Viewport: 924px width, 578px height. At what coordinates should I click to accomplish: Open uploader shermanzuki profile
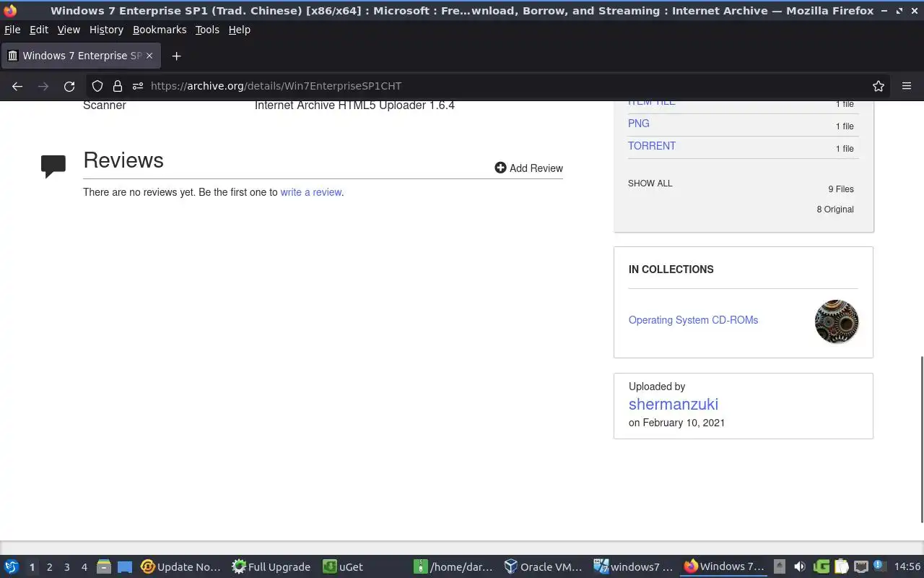click(x=674, y=405)
